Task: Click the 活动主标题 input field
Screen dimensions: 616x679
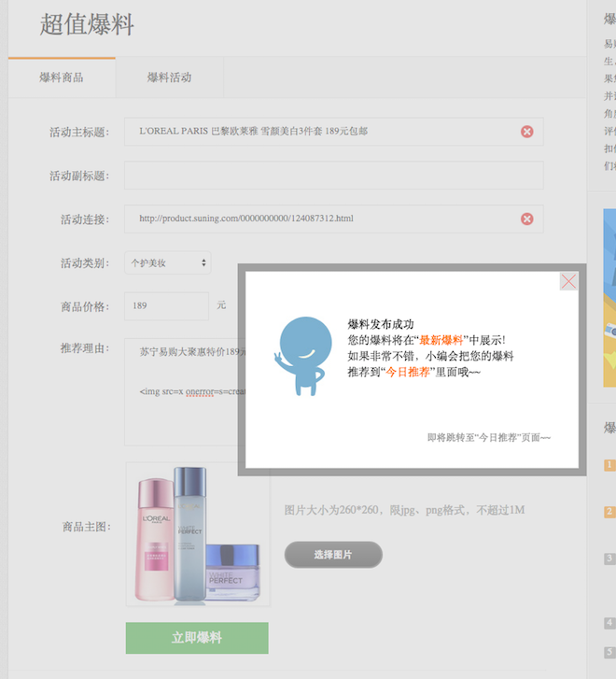Action: 334,132
